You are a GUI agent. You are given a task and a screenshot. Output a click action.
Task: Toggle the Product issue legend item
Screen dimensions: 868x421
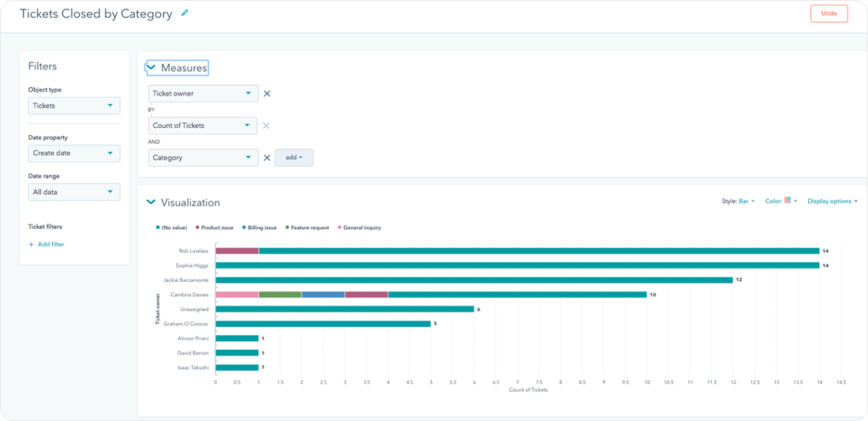[215, 227]
